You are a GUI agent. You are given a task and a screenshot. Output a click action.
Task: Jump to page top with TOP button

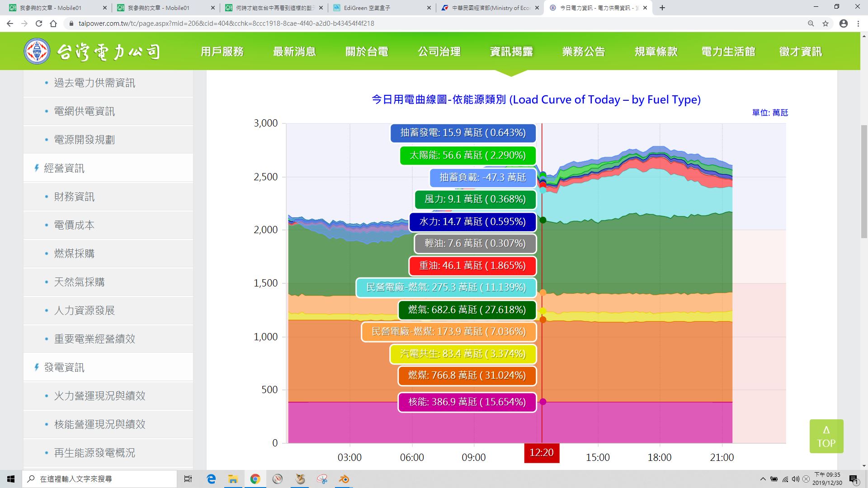[826, 436]
